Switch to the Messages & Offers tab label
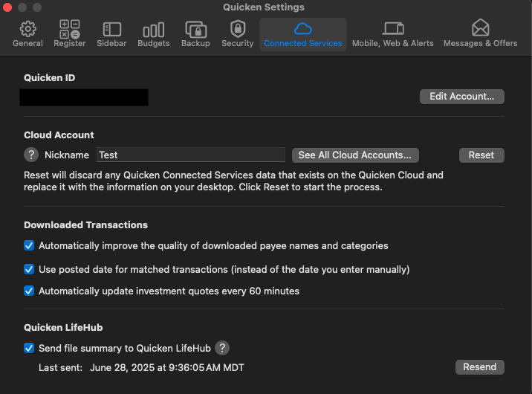This screenshot has height=394, width=532. [481, 43]
